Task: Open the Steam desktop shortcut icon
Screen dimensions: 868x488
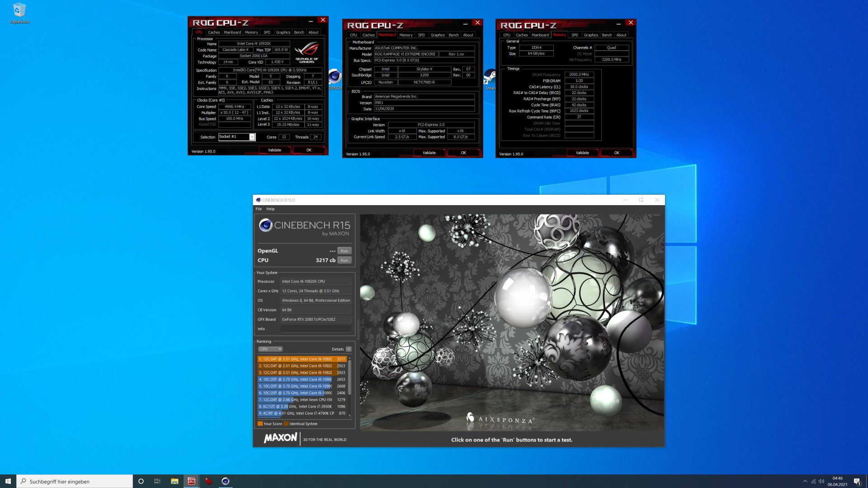Action: [490, 79]
